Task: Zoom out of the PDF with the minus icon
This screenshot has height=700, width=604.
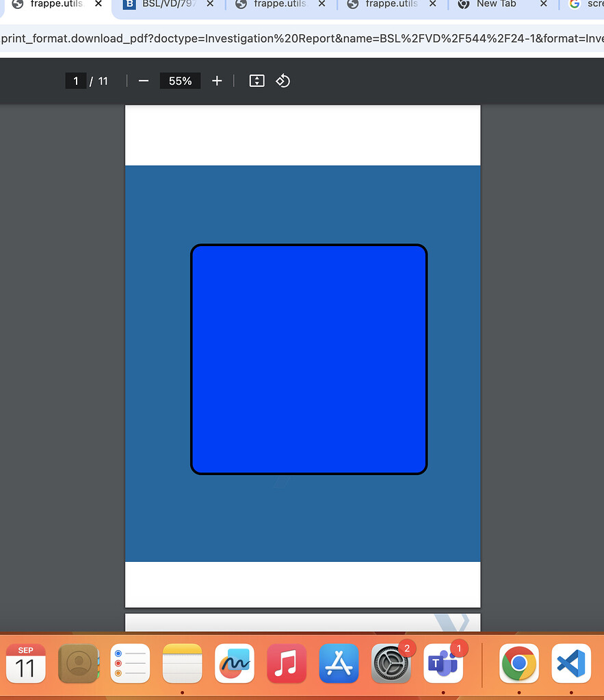Action: (x=143, y=81)
